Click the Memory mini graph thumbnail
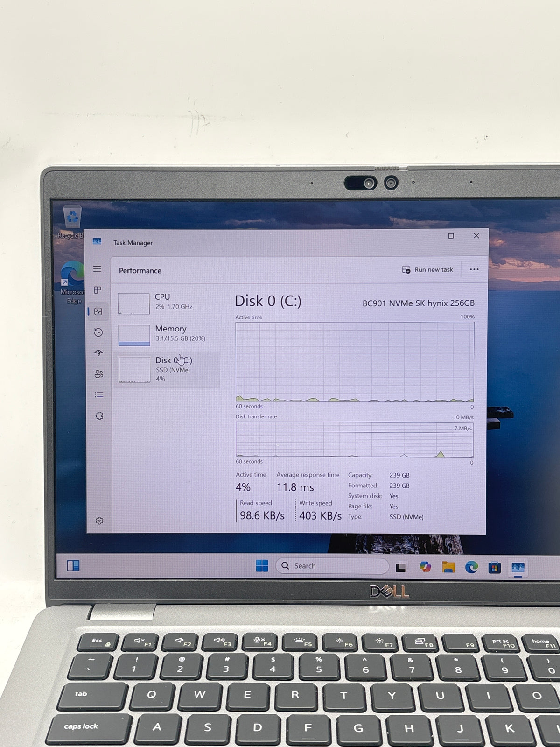The height and width of the screenshot is (747, 560). click(134, 335)
